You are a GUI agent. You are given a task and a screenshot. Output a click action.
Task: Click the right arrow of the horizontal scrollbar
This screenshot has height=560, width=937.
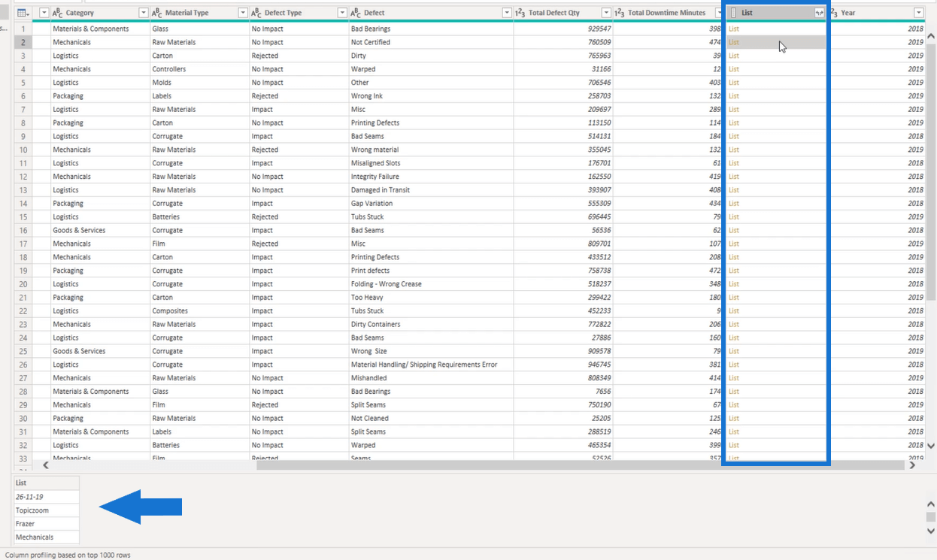coord(912,465)
